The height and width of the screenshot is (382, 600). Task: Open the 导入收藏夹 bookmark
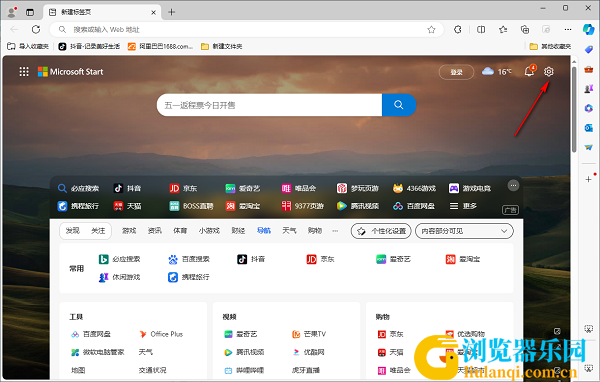point(28,46)
